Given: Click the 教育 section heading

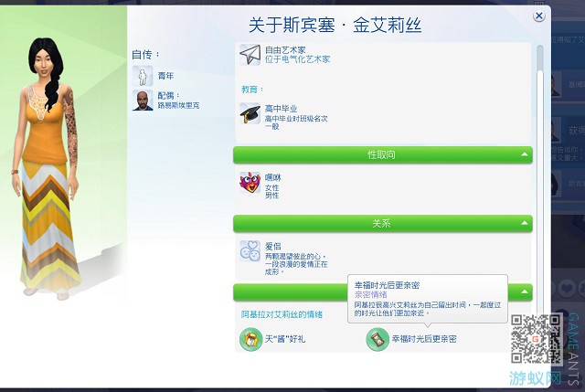Looking at the screenshot, I should [x=252, y=90].
